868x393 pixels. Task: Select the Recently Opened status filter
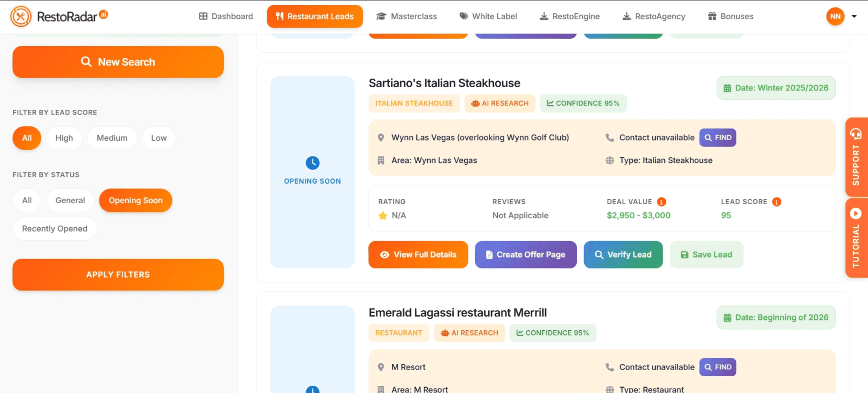tap(55, 229)
